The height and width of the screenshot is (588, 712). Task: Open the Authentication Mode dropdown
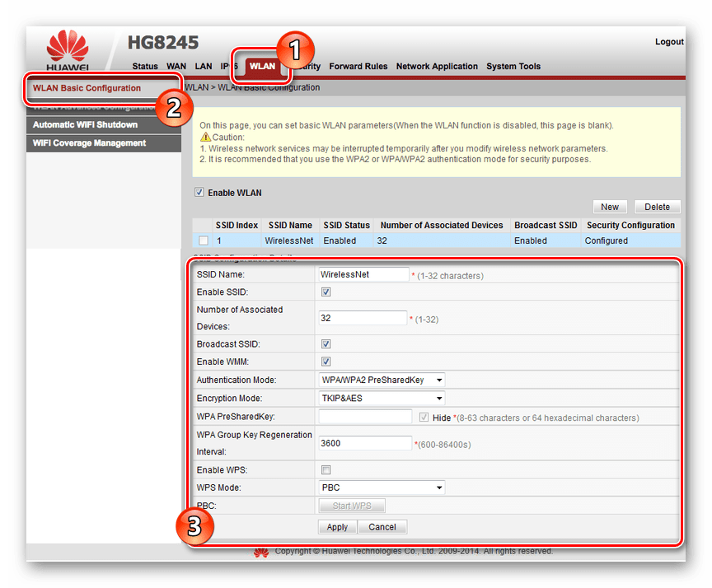pyautogui.click(x=382, y=380)
